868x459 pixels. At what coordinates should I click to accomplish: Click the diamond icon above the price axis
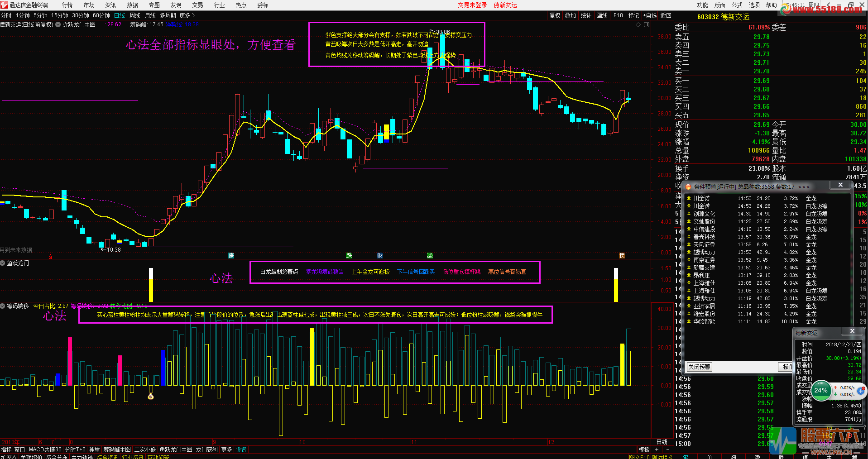(638, 25)
